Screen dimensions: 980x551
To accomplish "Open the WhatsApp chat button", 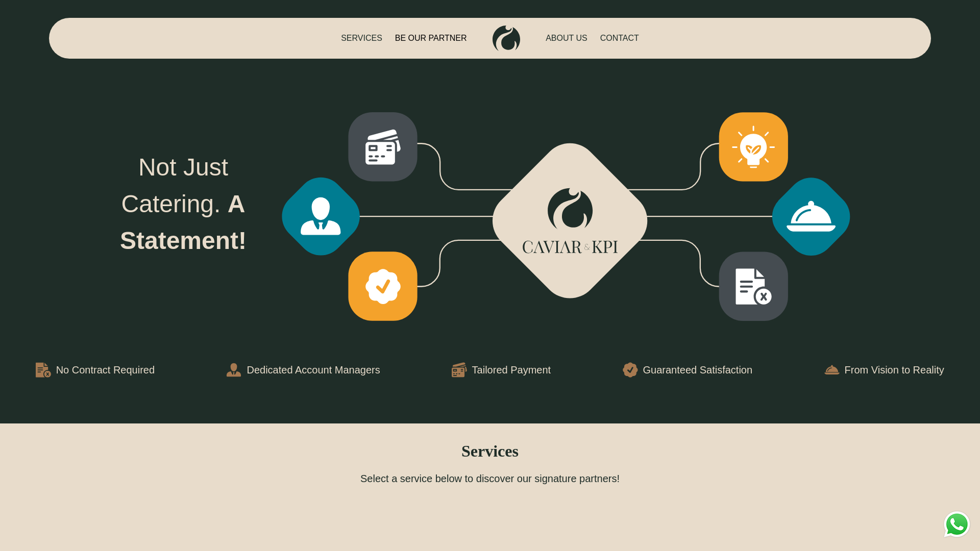I will (957, 524).
